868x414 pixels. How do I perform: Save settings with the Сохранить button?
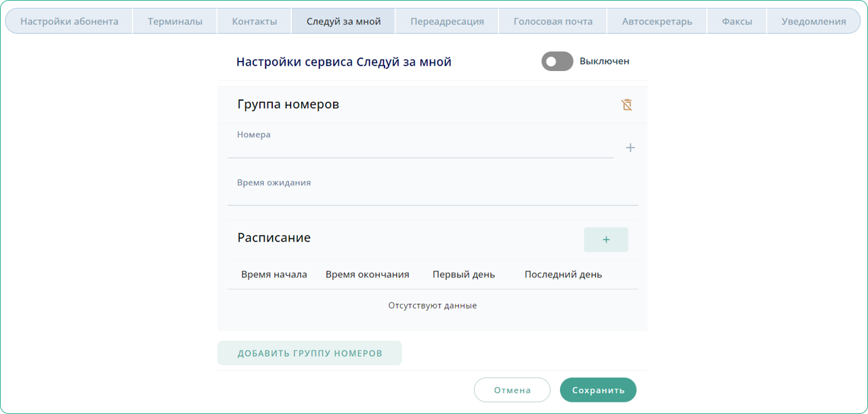coord(598,390)
